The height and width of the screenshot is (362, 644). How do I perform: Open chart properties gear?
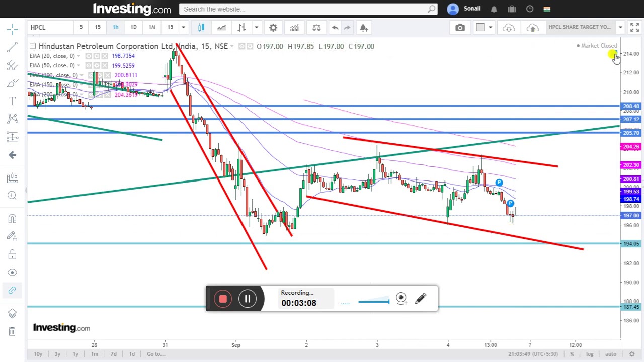tap(273, 27)
